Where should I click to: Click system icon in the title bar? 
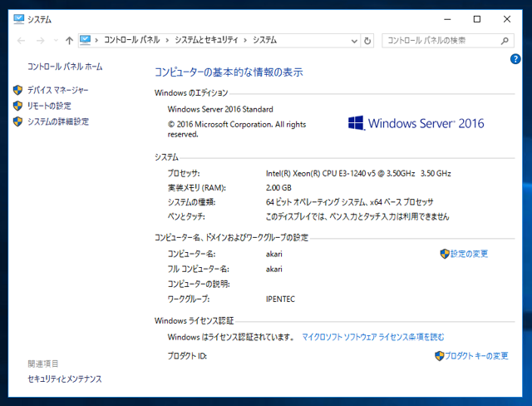coord(18,19)
